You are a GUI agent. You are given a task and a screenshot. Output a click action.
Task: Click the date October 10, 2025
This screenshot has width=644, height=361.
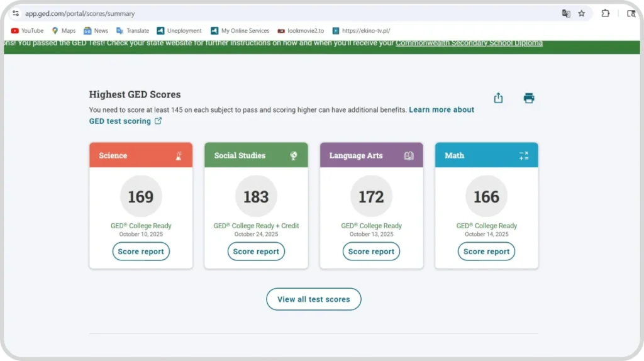(141, 234)
